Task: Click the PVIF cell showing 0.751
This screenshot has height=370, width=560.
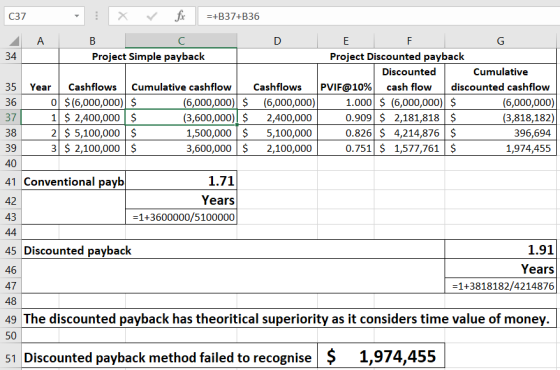Action: pyautogui.click(x=346, y=148)
